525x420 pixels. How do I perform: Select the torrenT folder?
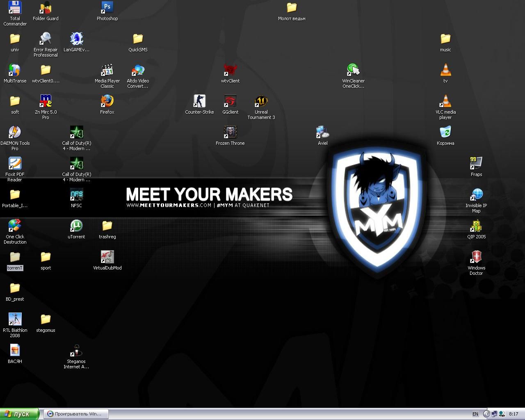click(15, 257)
